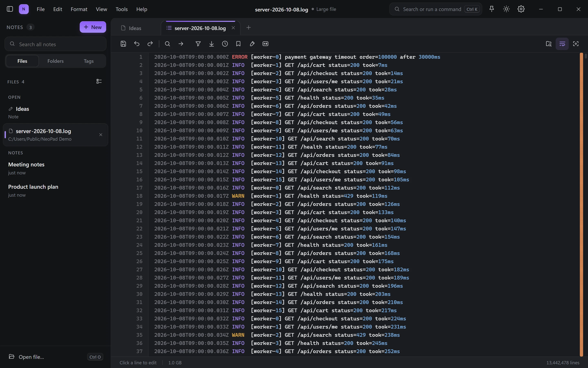Click the Search or run a command box

click(436, 9)
